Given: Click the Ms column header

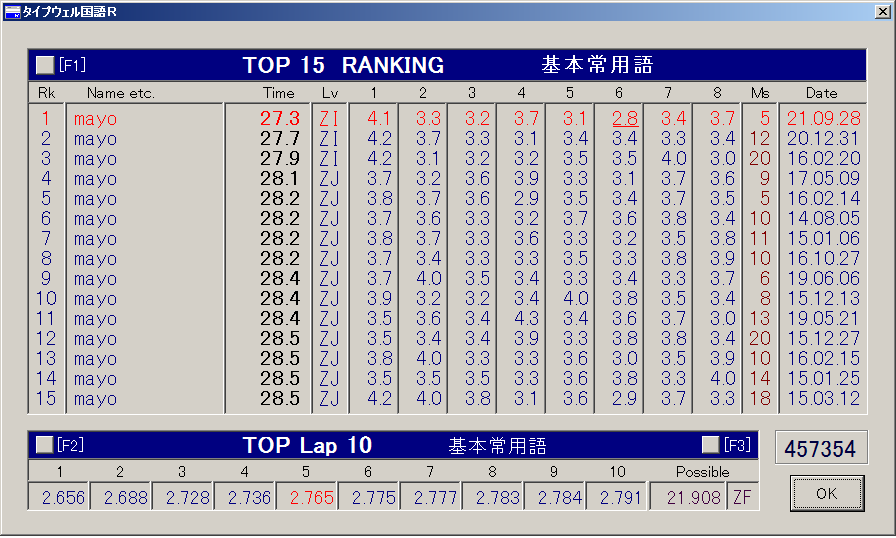Looking at the screenshot, I should click(760, 93).
